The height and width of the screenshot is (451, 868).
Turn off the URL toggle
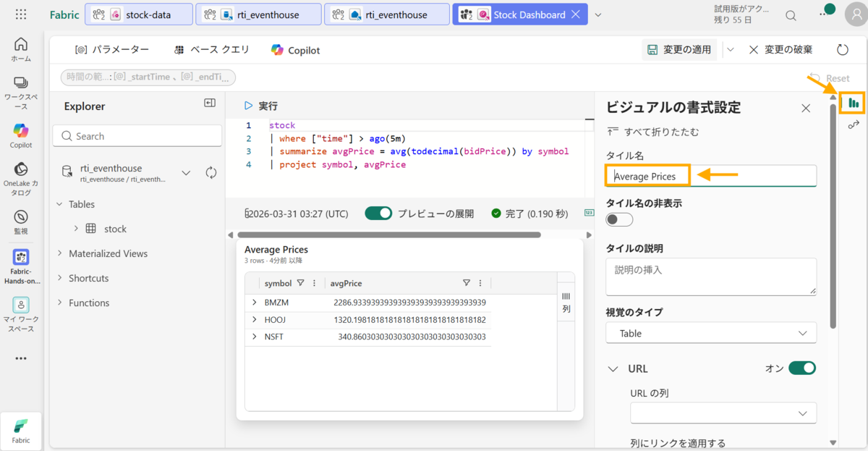click(x=801, y=368)
